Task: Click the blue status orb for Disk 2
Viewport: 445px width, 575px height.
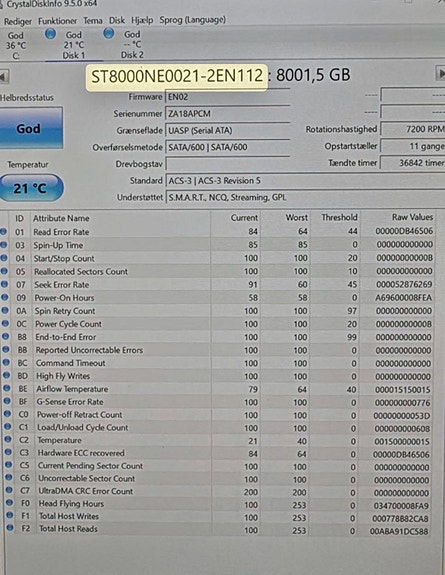Action: (x=109, y=33)
